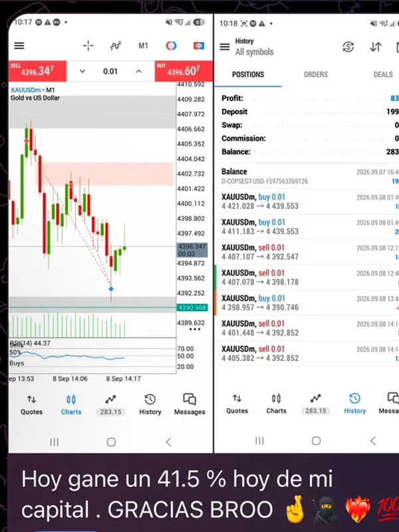Tap the Commission: summary row

point(310,138)
